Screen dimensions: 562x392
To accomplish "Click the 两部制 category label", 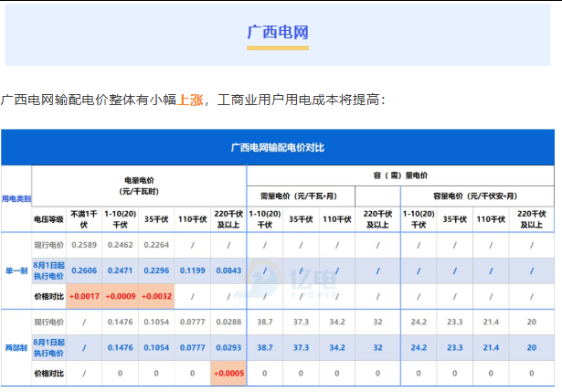I will pyautogui.click(x=16, y=348).
